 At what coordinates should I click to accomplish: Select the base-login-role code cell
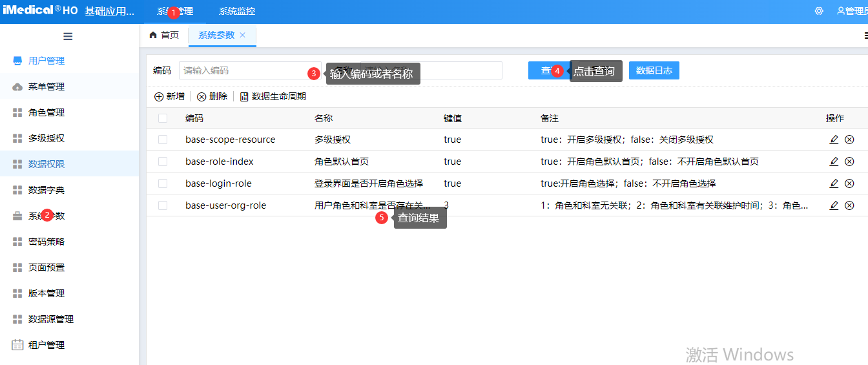[218, 183]
